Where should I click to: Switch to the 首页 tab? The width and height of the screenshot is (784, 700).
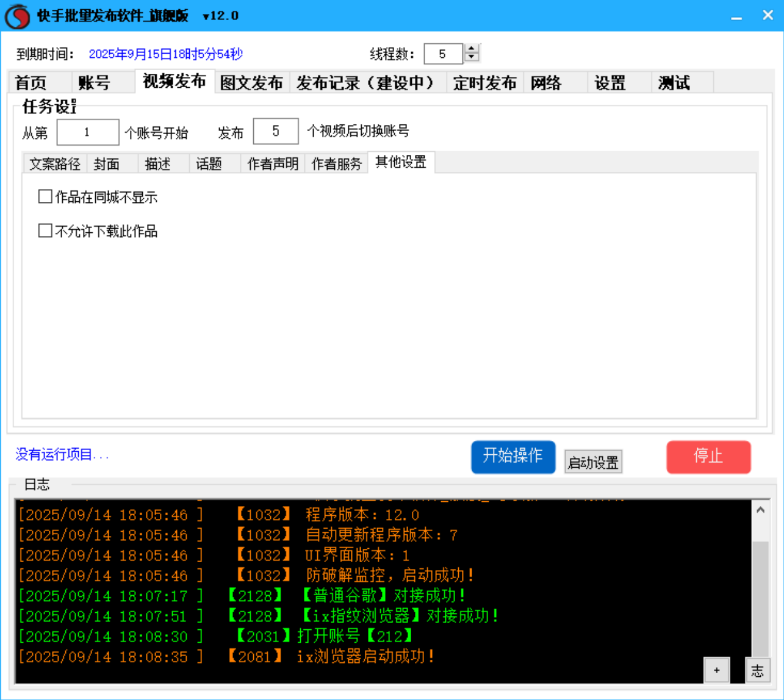coord(30,82)
